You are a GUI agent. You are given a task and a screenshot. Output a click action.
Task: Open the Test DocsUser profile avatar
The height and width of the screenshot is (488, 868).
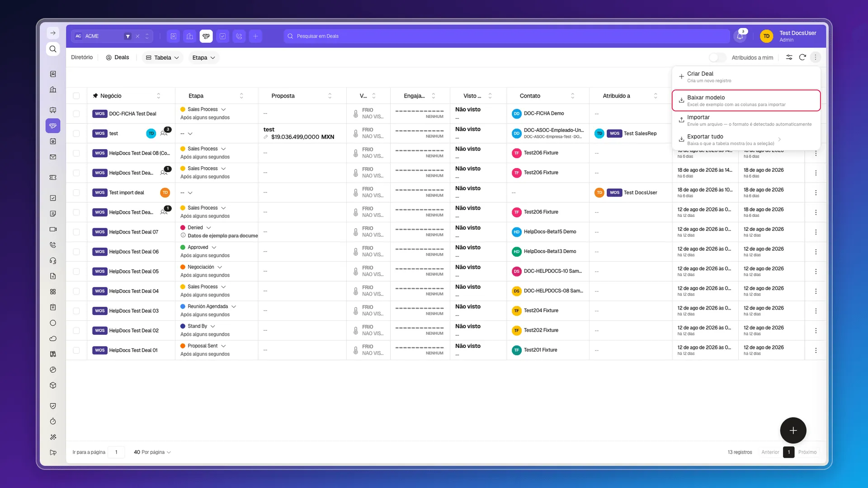(x=766, y=36)
